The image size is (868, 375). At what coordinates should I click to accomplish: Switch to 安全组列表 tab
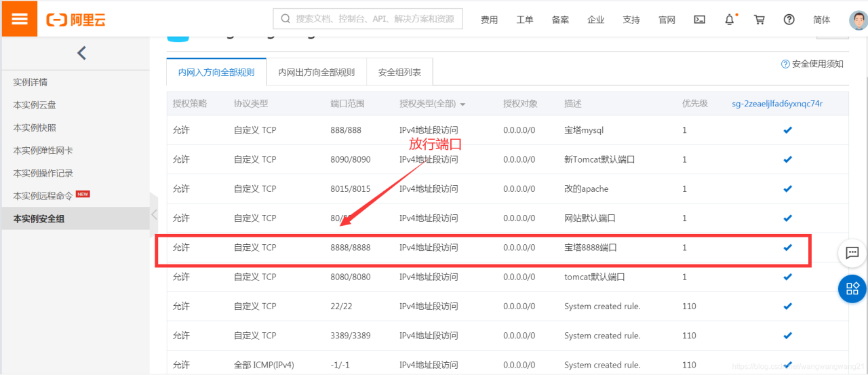coord(399,72)
